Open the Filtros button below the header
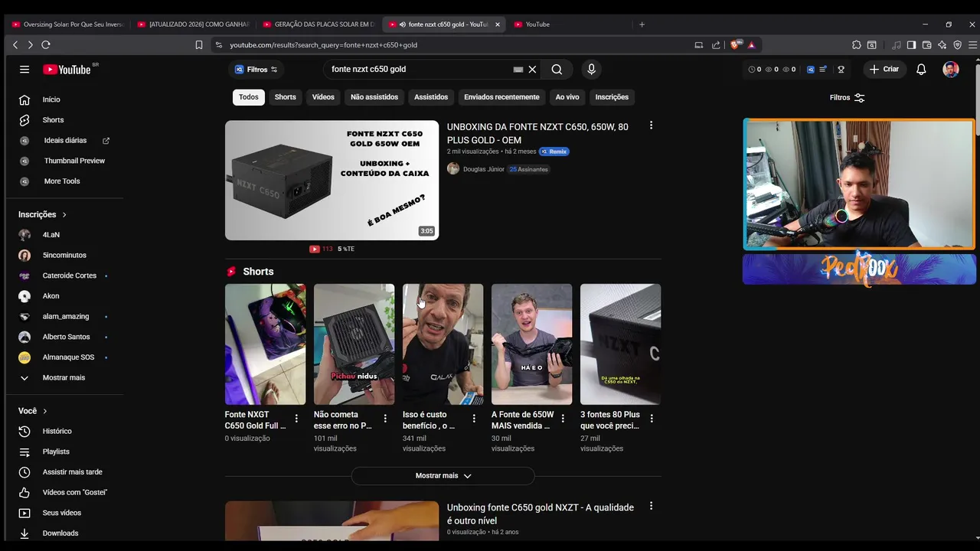The height and width of the screenshot is (551, 980). coord(848,98)
